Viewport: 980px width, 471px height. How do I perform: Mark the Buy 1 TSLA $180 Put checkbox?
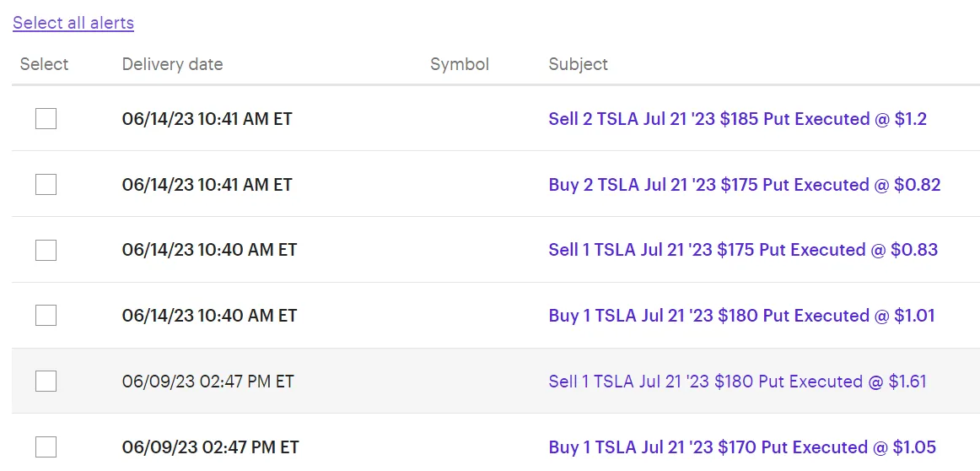46,315
